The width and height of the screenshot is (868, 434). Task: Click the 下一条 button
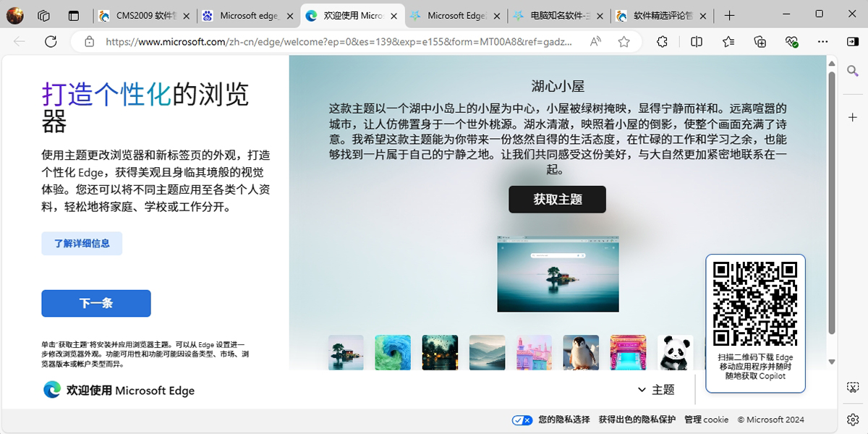96,303
